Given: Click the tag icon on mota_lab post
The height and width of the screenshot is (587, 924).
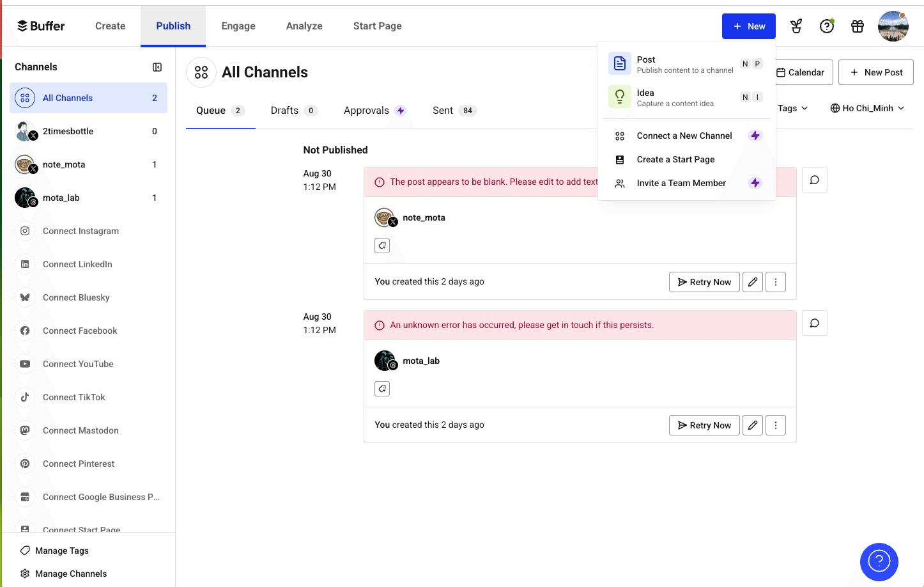Looking at the screenshot, I should coord(382,389).
